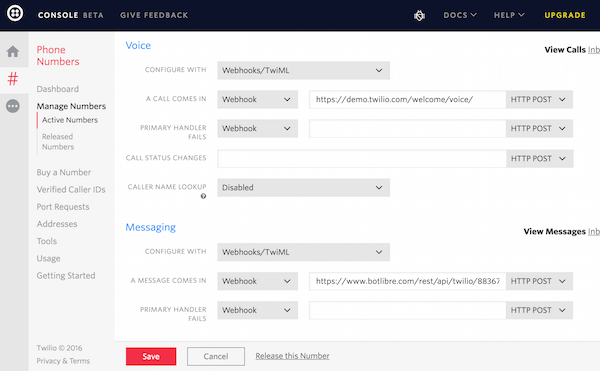Select Buy a Number in sidebar
Viewport: 600px width, 371px height.
point(64,172)
